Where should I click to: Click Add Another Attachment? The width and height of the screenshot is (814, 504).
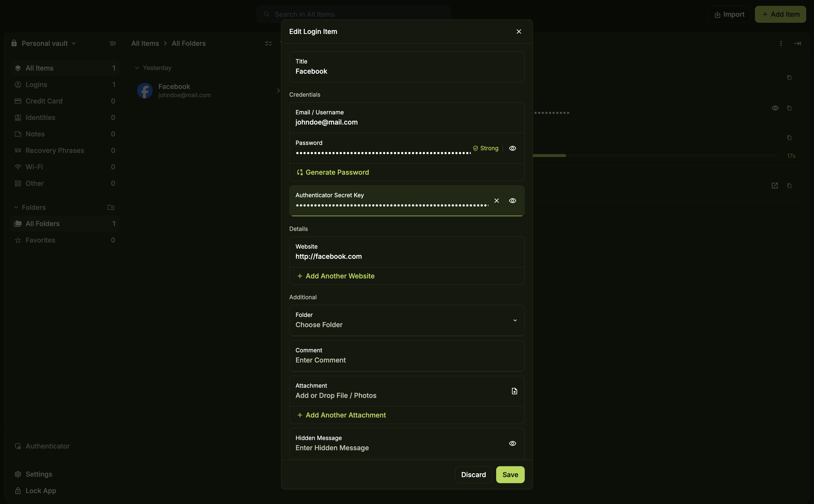click(x=341, y=415)
